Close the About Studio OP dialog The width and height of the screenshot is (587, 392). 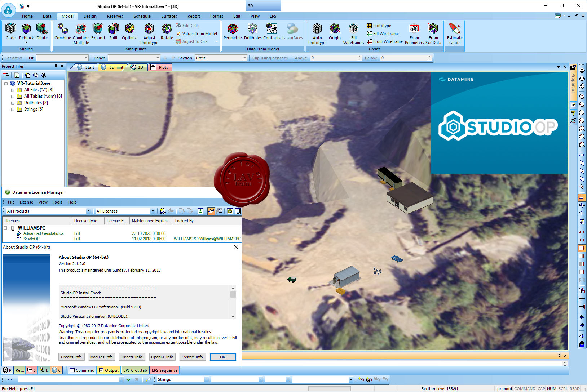(236, 247)
